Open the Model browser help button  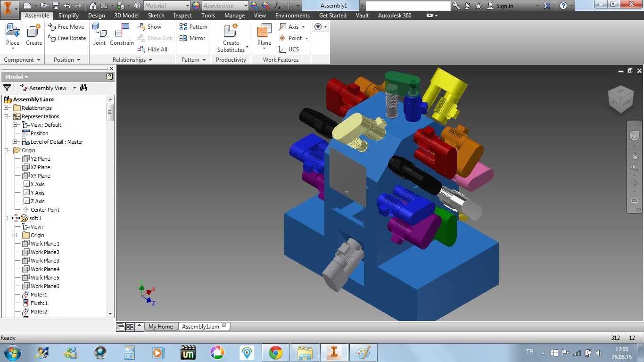pyautogui.click(x=109, y=76)
